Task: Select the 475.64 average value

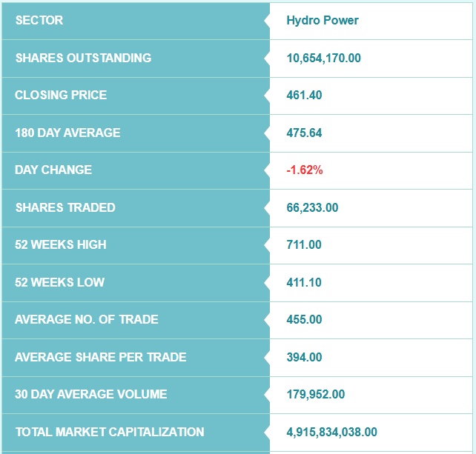Action: (x=304, y=133)
